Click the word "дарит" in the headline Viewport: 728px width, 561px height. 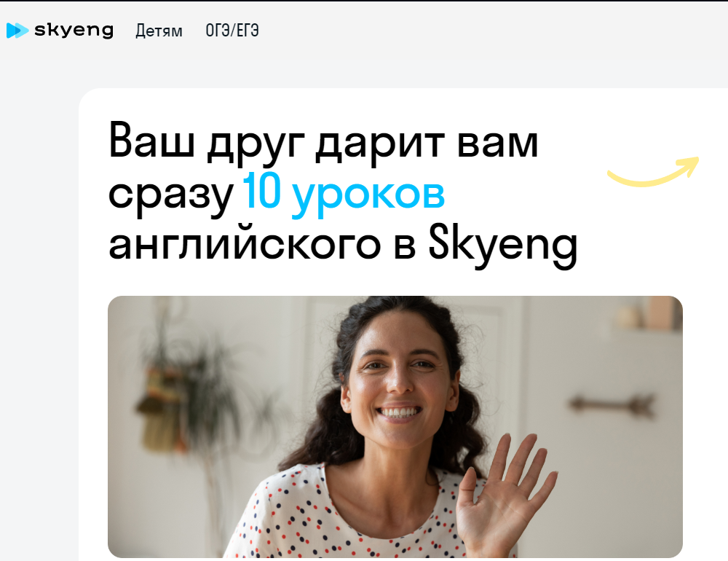(x=381, y=144)
